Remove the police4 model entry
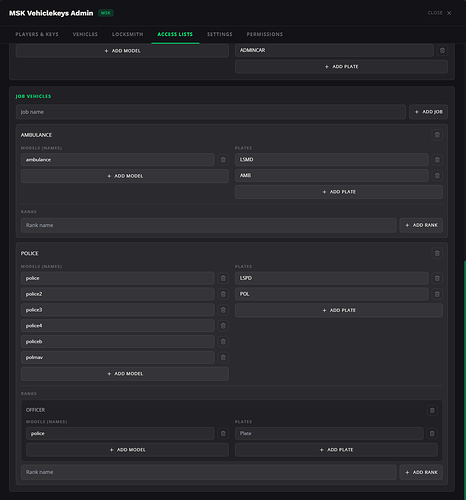This screenshot has height=500, width=466. [x=223, y=326]
